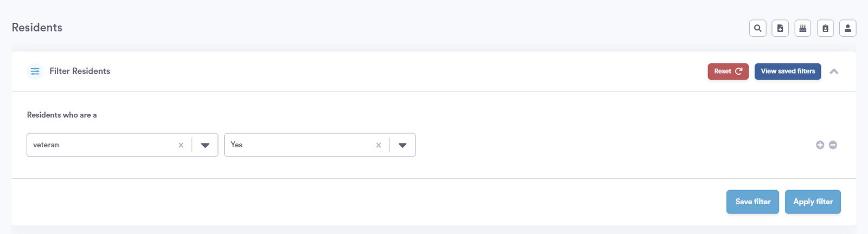Click Apply filter button
The width and height of the screenshot is (868, 234).
[813, 201]
